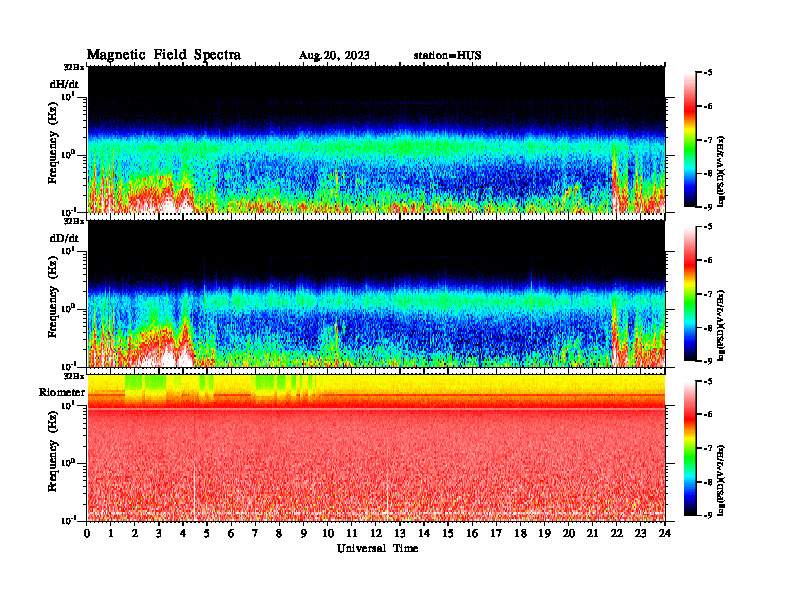Viewport: 792px width, 612px height.
Task: Click the "station=HUS" label
Action: coord(448,56)
